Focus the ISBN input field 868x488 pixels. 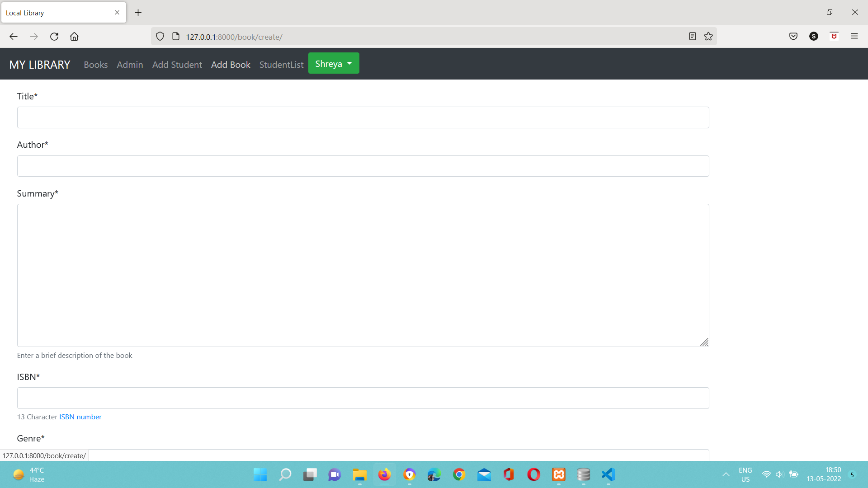click(363, 398)
